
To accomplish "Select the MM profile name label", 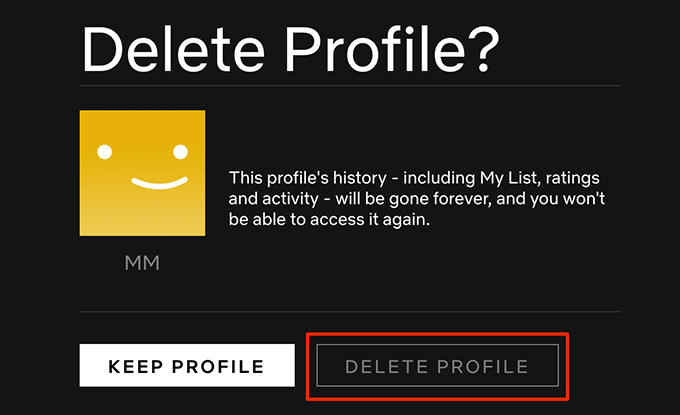I will [142, 263].
